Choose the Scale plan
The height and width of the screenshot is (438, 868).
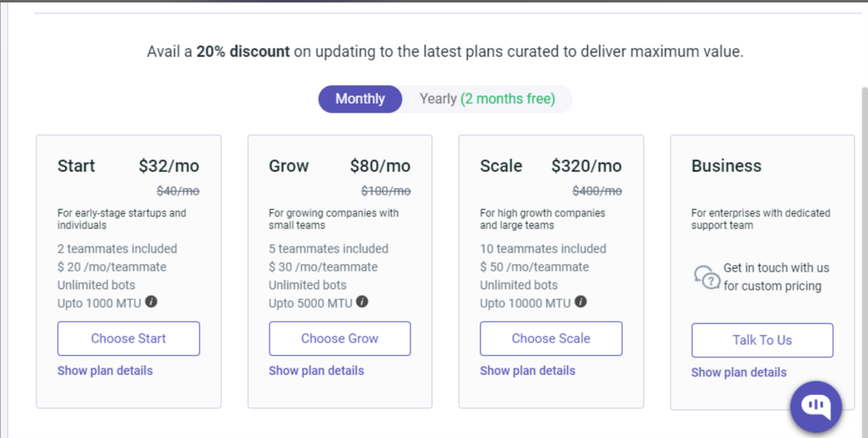pyautogui.click(x=551, y=338)
